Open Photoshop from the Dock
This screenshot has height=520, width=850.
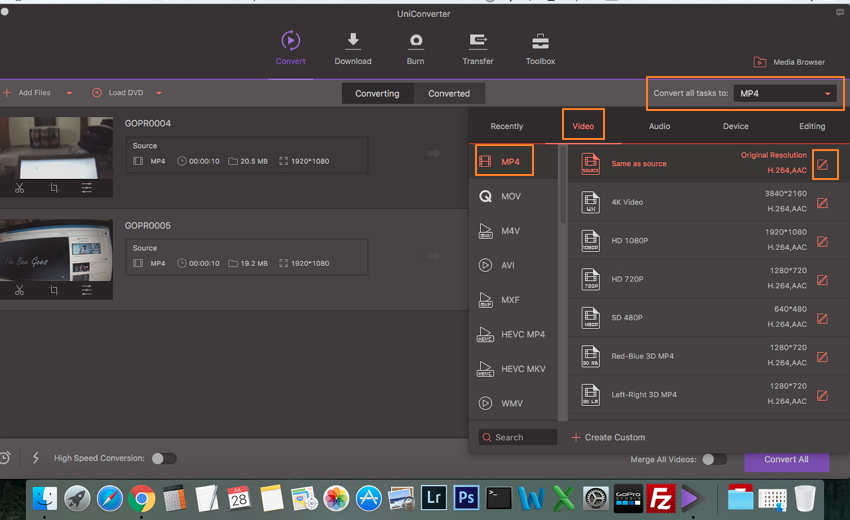point(466,498)
